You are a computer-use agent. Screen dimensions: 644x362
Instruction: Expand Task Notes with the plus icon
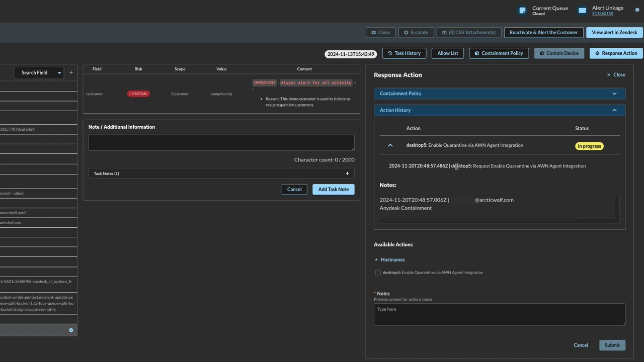pyautogui.click(x=347, y=173)
